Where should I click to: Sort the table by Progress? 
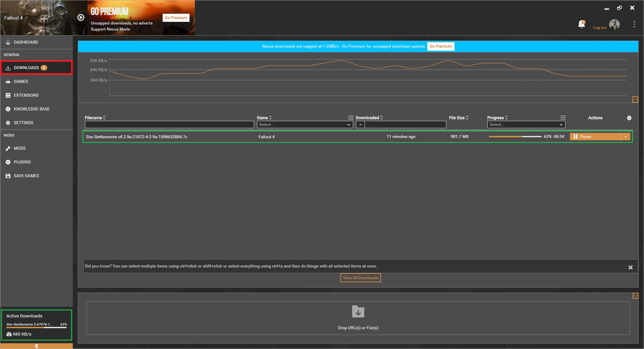coord(498,118)
